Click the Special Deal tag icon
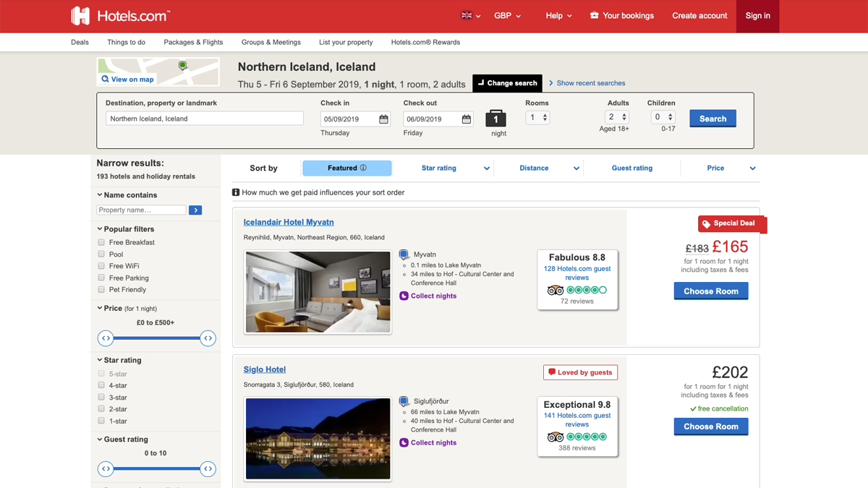 coord(707,224)
